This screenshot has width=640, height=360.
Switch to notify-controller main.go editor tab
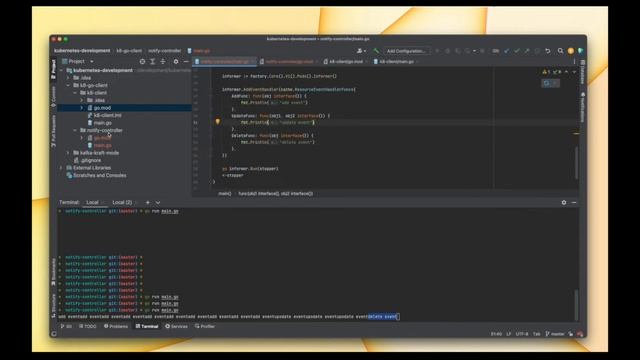point(225,62)
